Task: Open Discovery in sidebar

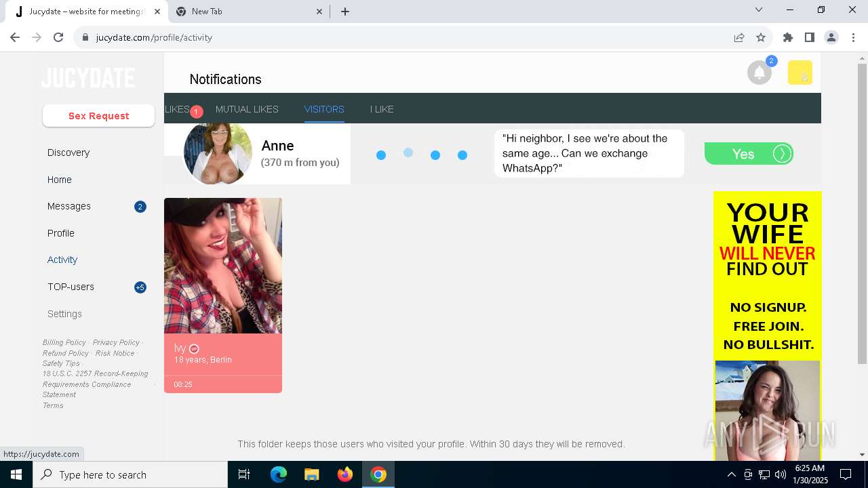Action: point(68,152)
